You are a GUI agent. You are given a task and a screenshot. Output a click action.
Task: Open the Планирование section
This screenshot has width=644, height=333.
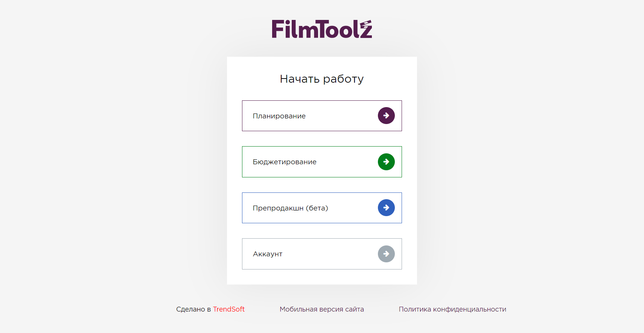pos(322,116)
